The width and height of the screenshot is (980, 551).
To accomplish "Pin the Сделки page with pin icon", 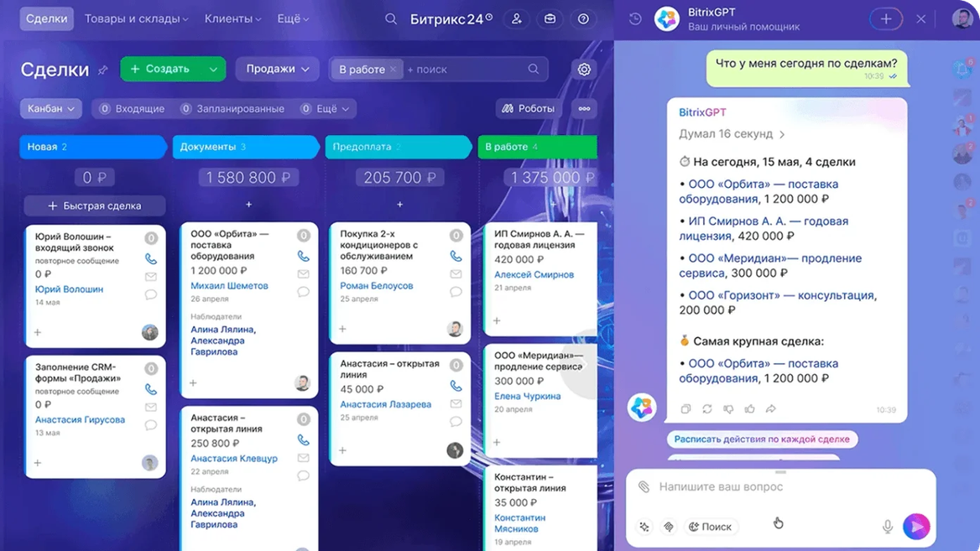I will pos(102,70).
